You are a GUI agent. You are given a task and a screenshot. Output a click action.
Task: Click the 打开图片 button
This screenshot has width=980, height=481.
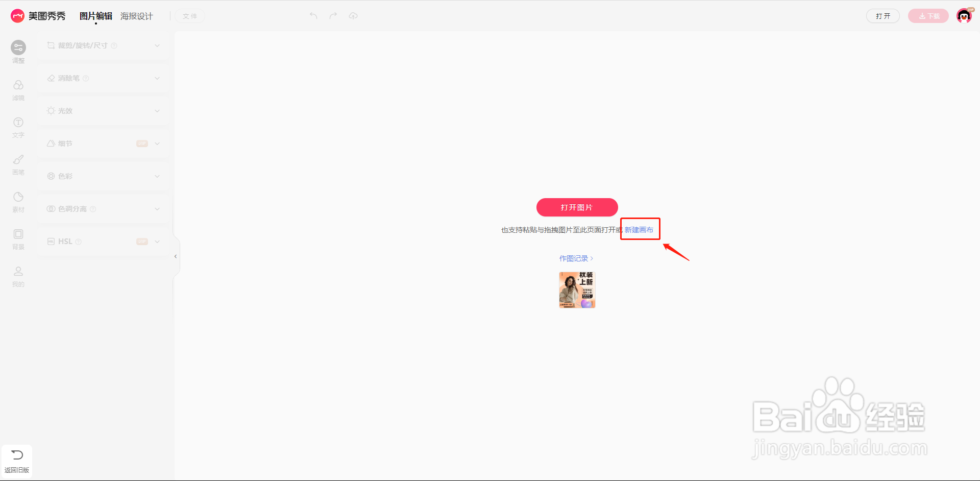pos(577,207)
